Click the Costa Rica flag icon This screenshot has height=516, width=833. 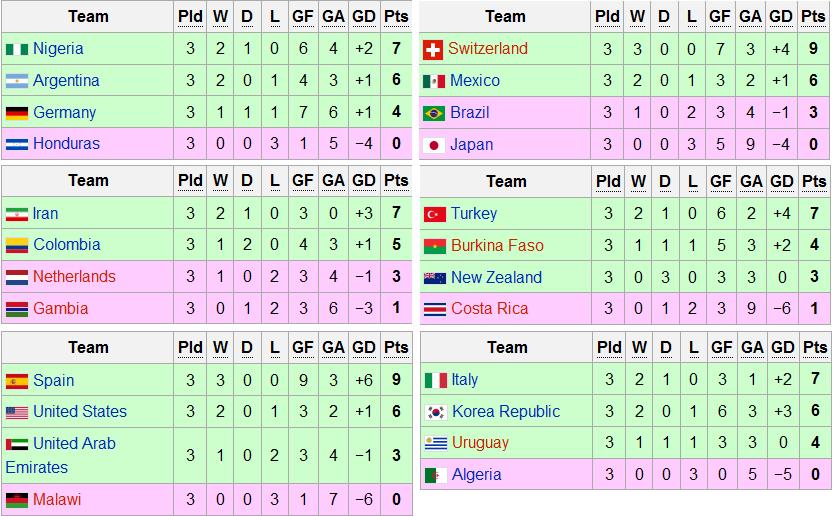pos(434,309)
